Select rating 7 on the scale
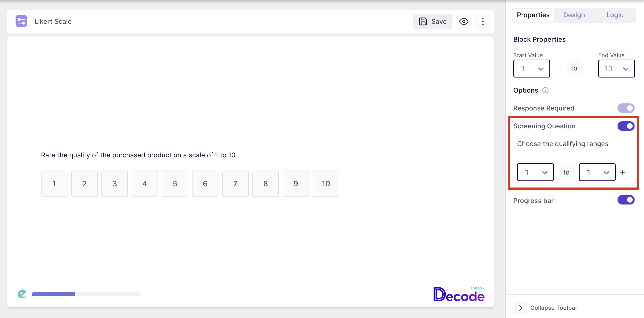 pyautogui.click(x=235, y=184)
